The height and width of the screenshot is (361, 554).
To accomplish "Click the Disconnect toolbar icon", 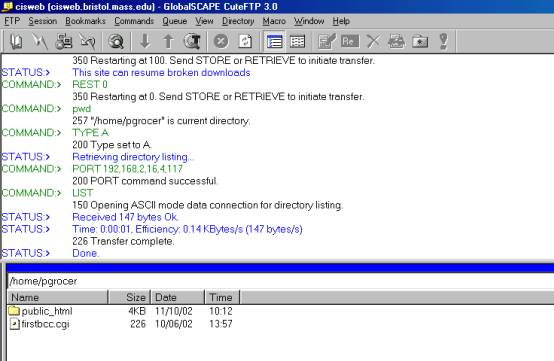I will (x=87, y=42).
